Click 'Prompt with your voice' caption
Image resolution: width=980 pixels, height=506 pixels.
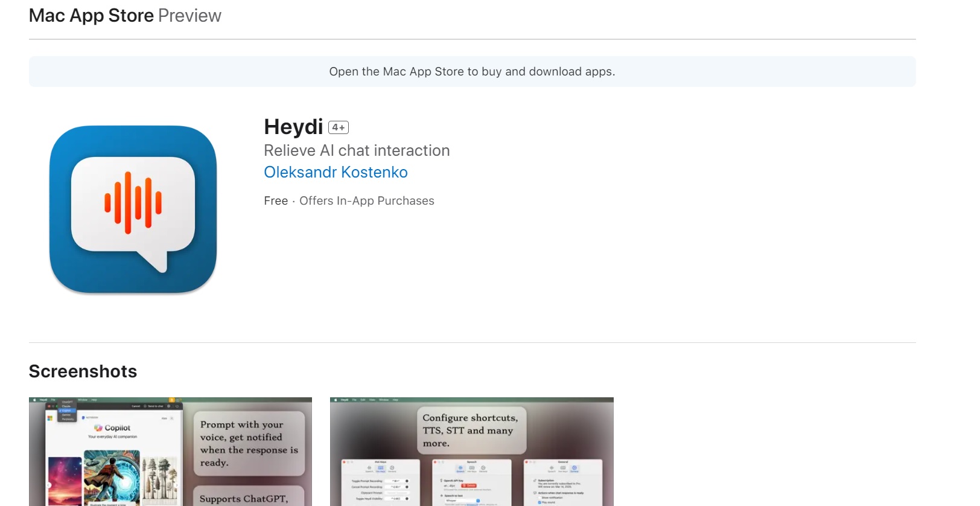[x=249, y=444]
